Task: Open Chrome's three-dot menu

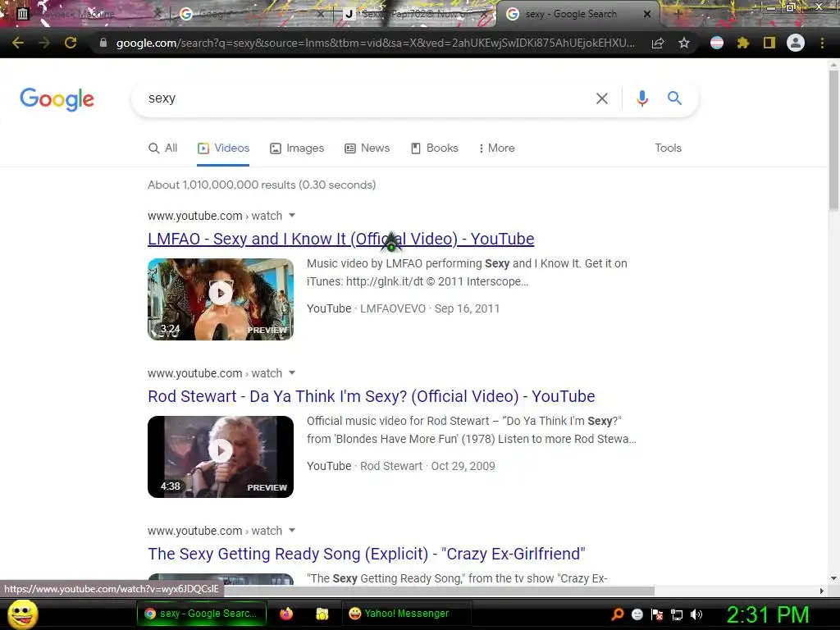Action: tap(822, 43)
